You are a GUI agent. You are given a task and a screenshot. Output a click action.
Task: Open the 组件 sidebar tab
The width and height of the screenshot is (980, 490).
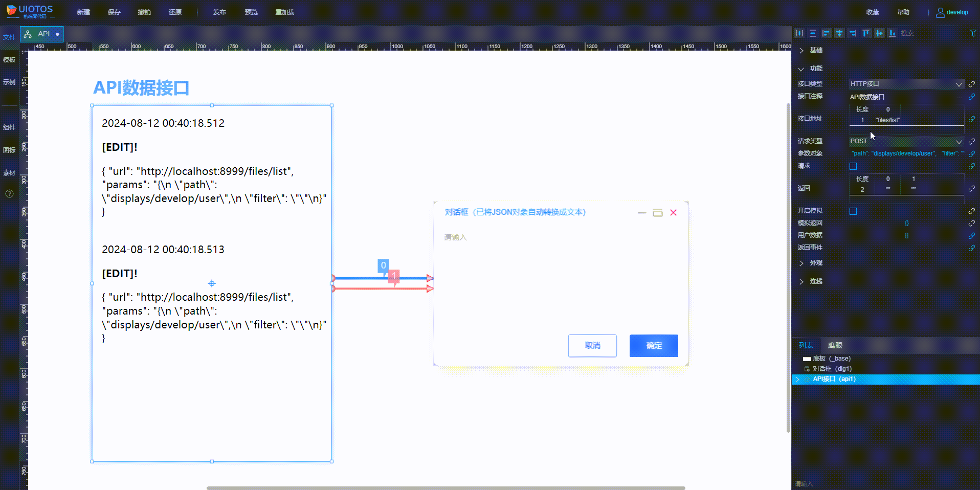tap(9, 127)
